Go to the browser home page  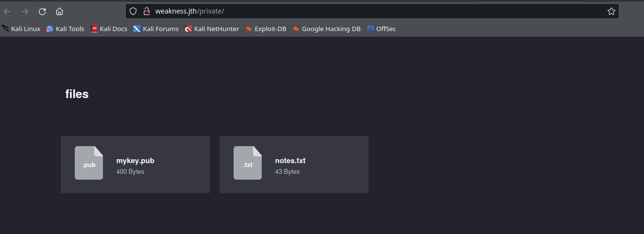tap(59, 11)
